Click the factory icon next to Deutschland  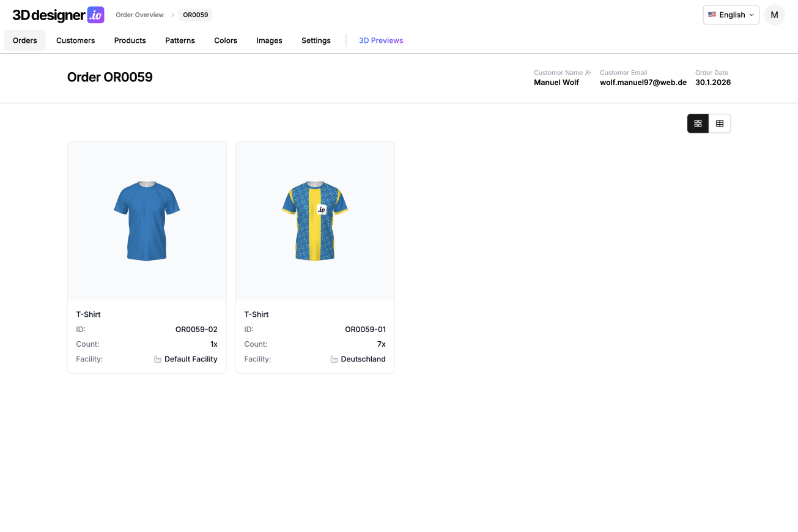pyautogui.click(x=334, y=360)
